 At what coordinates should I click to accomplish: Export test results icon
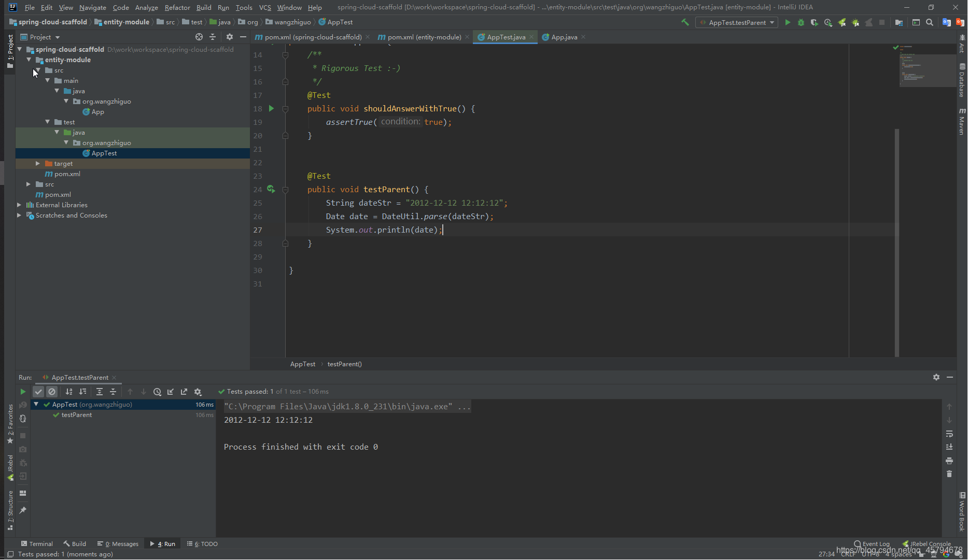point(184,392)
